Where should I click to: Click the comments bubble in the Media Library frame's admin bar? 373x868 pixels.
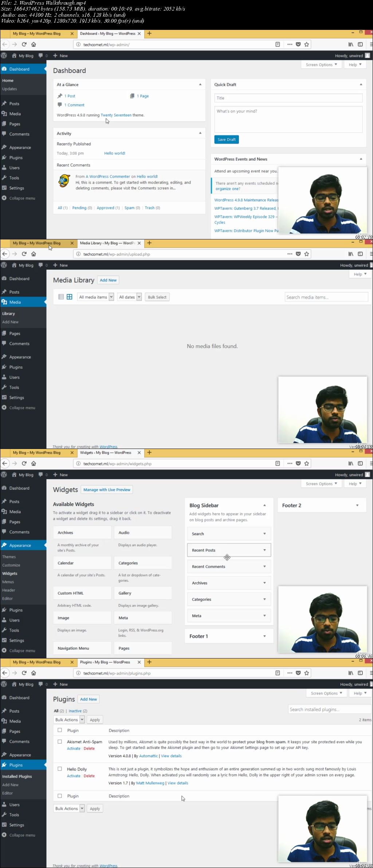pyautogui.click(x=41, y=265)
